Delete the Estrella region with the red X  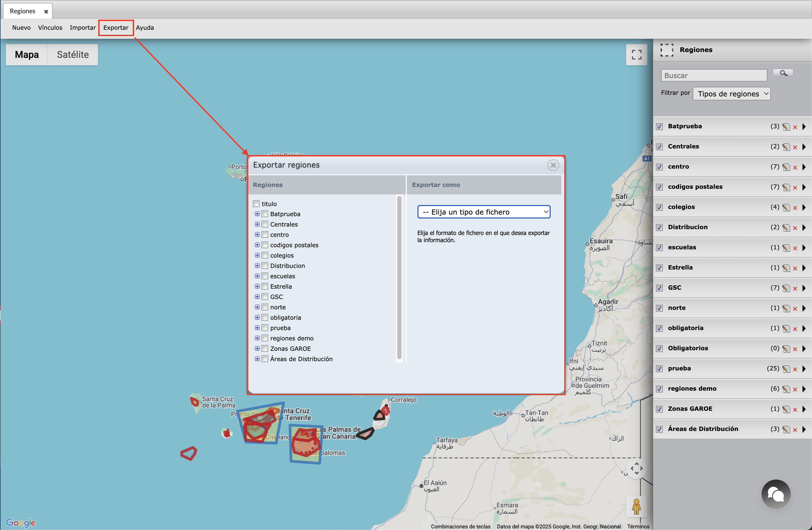795,268
